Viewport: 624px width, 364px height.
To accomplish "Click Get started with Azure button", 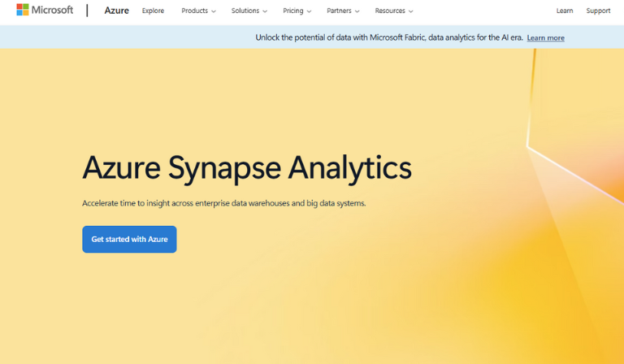I will (x=129, y=239).
